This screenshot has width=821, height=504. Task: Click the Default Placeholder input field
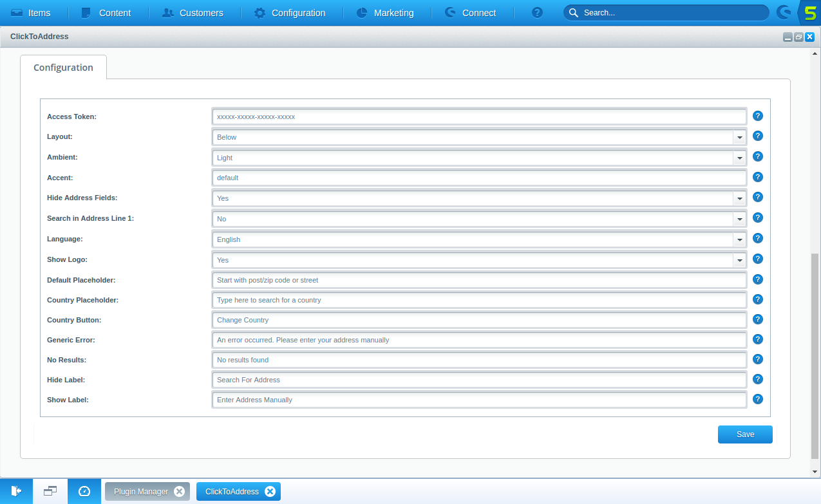(x=479, y=280)
